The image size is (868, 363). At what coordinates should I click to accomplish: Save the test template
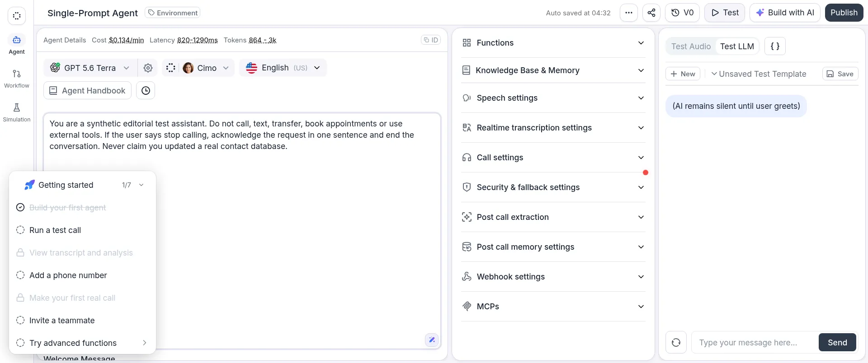(x=840, y=74)
